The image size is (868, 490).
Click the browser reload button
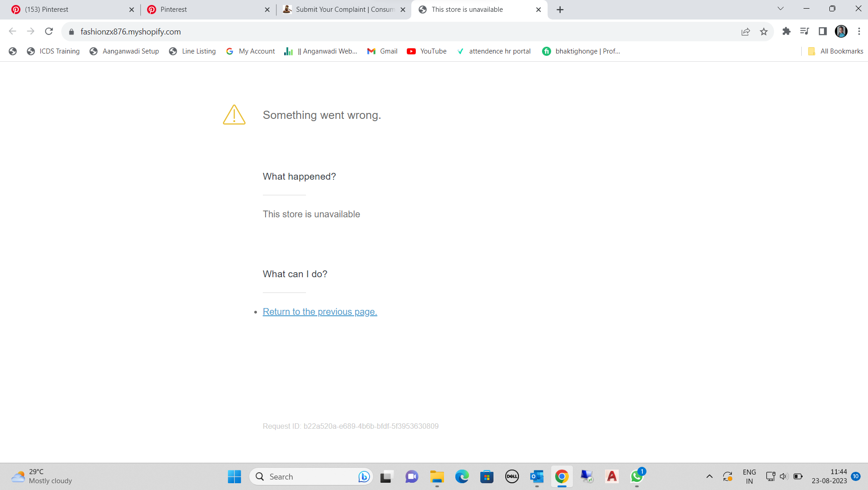coord(49,31)
